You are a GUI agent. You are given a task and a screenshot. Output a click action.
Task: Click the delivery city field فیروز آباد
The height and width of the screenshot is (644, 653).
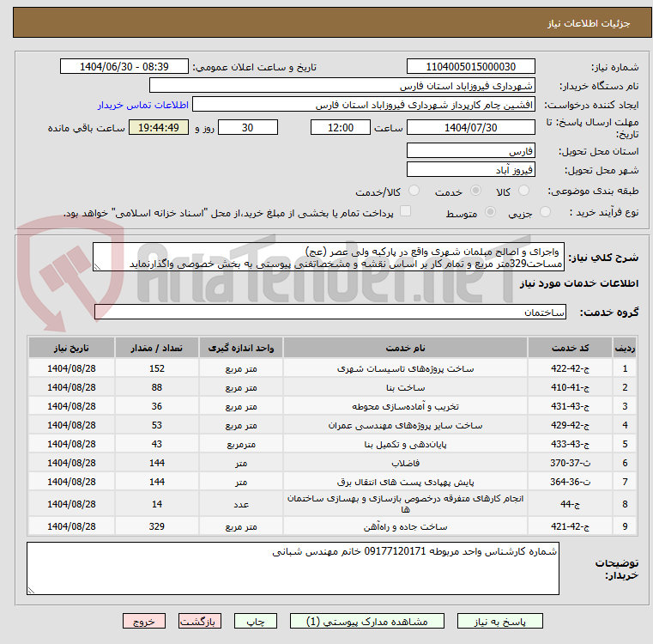[470, 170]
